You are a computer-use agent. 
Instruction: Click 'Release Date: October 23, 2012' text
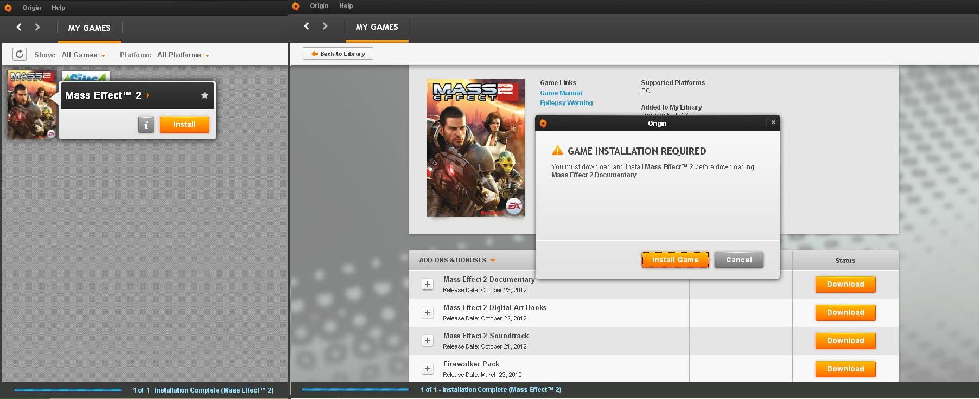[485, 290]
